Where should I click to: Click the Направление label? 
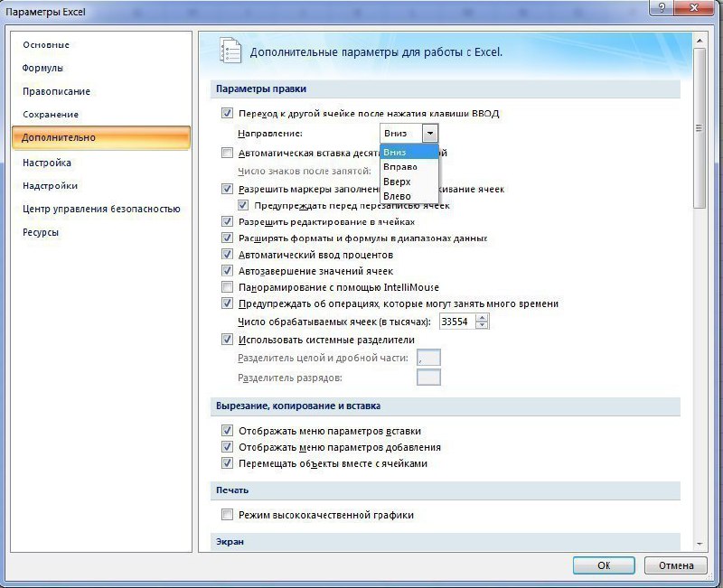pos(270,134)
